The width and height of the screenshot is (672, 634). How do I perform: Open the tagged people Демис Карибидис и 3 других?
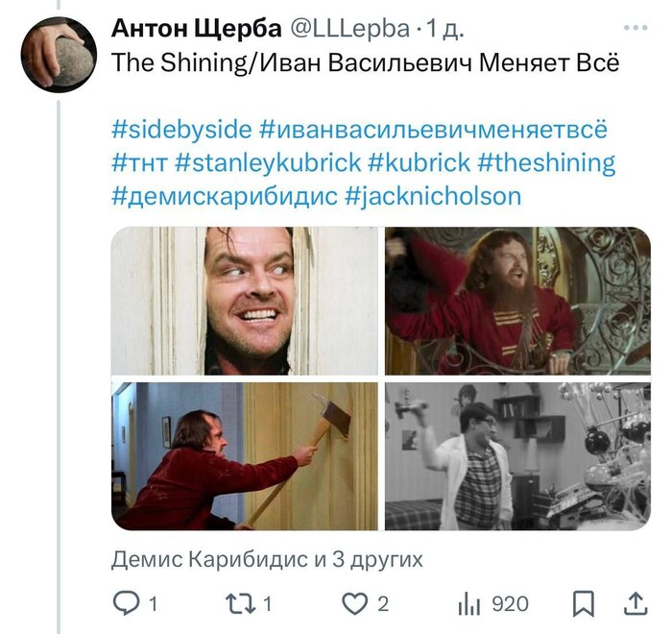click(267, 559)
